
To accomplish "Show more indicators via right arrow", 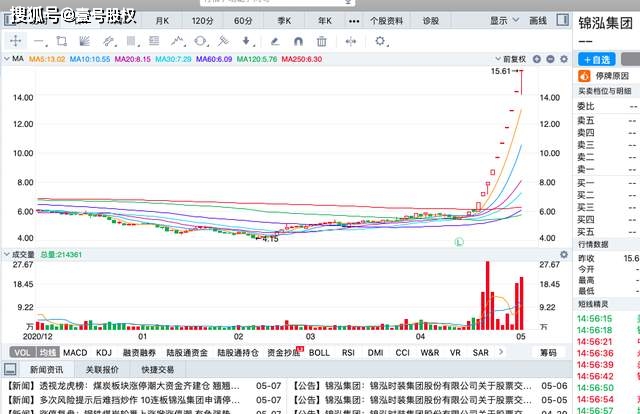I will pyautogui.click(x=501, y=352).
